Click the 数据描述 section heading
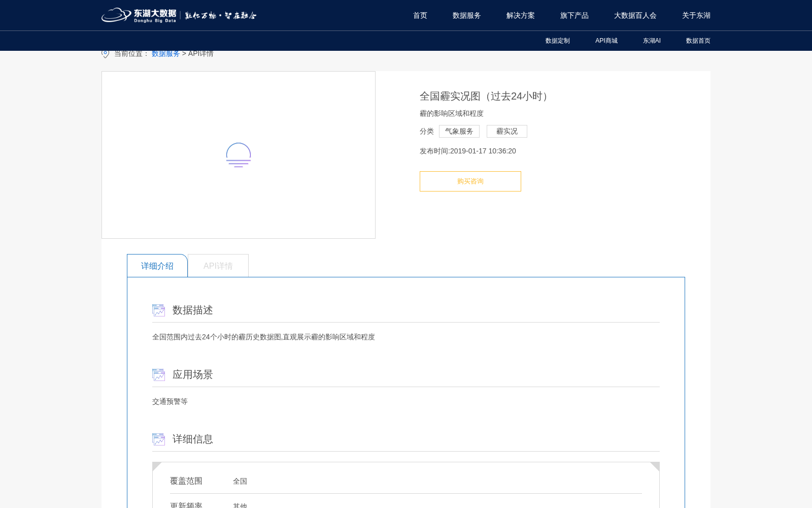 pos(193,310)
